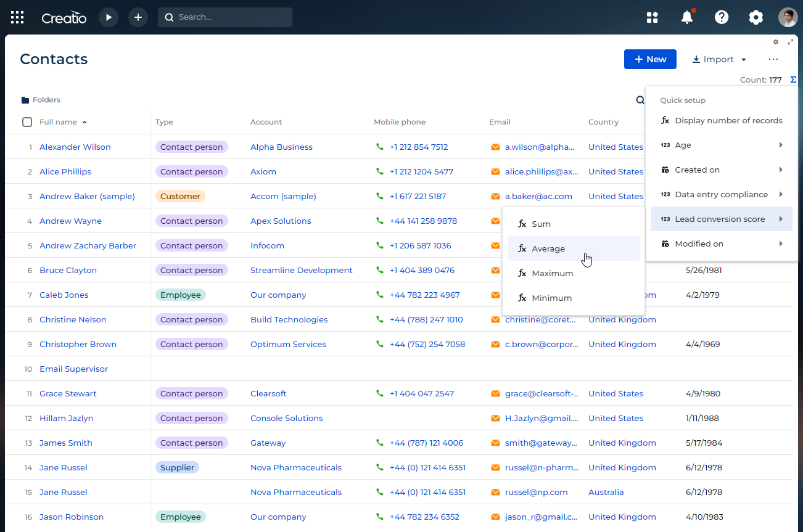The image size is (803, 532).
Task: Expand the Age submenu
Action: [x=722, y=145]
